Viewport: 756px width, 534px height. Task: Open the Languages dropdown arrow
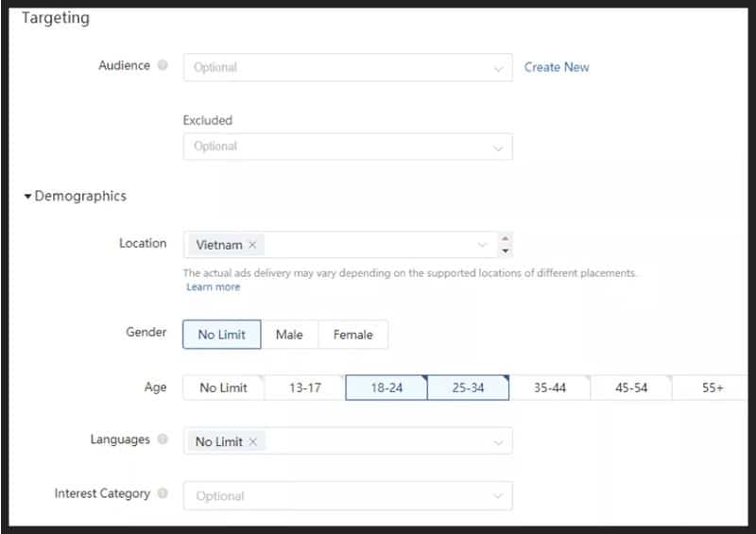click(498, 441)
